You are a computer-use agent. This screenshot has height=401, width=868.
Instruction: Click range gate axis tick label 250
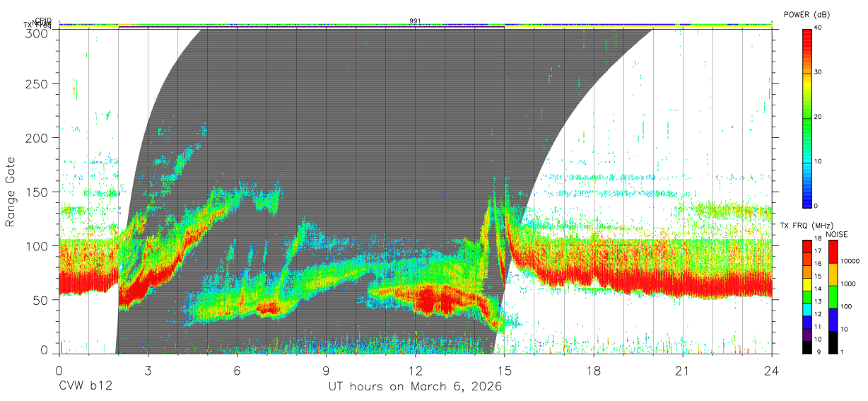38,84
